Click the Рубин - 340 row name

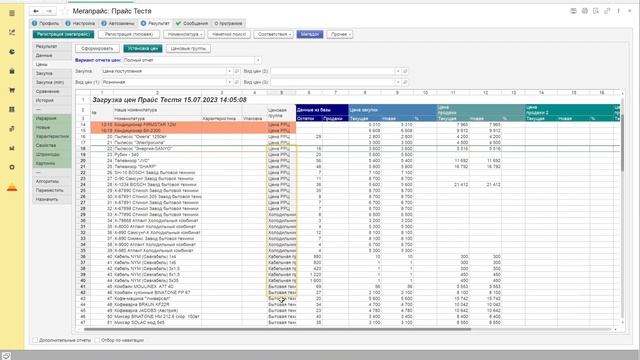tap(127, 155)
